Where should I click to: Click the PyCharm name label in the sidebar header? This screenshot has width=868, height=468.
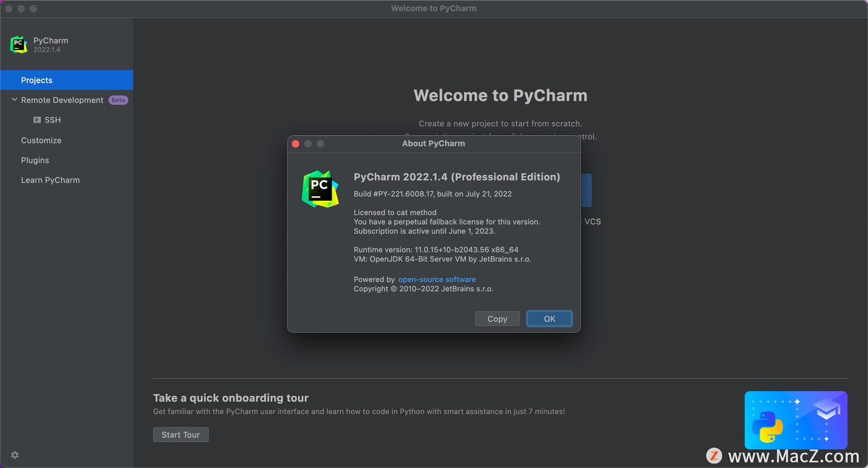click(51, 40)
